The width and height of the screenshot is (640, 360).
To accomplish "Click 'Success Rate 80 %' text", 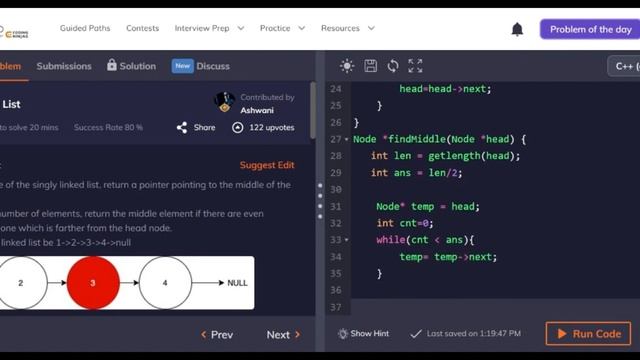I will [x=108, y=127].
